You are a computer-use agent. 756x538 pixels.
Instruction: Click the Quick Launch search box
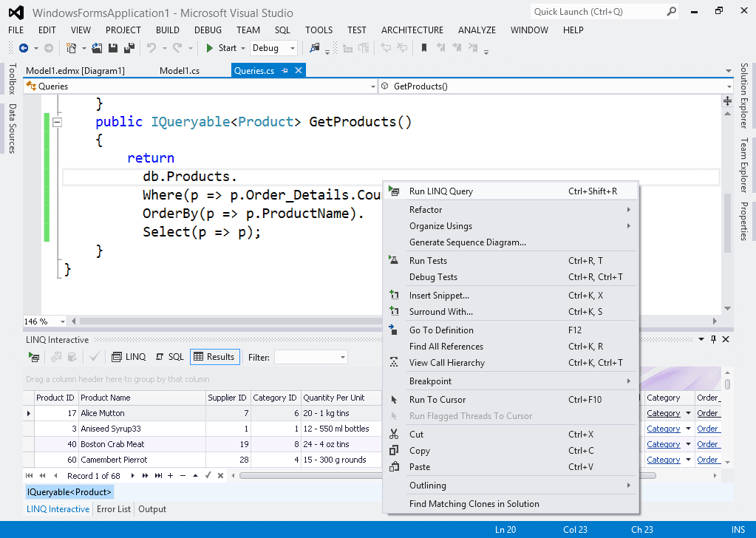[x=604, y=12]
